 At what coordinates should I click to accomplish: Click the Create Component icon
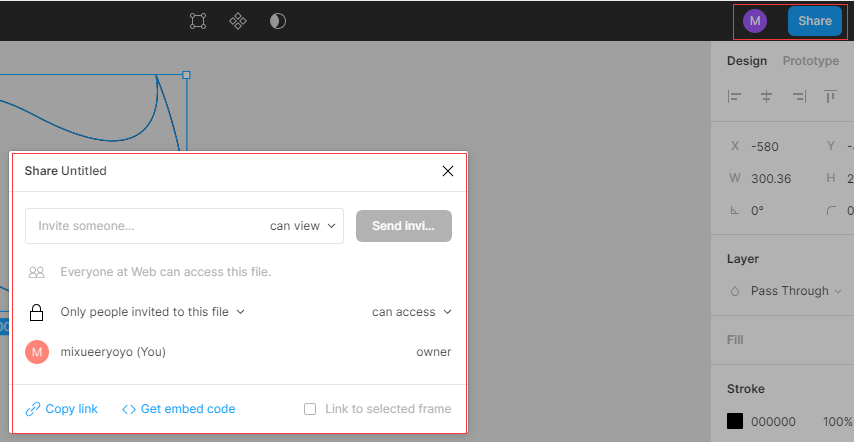tap(238, 21)
